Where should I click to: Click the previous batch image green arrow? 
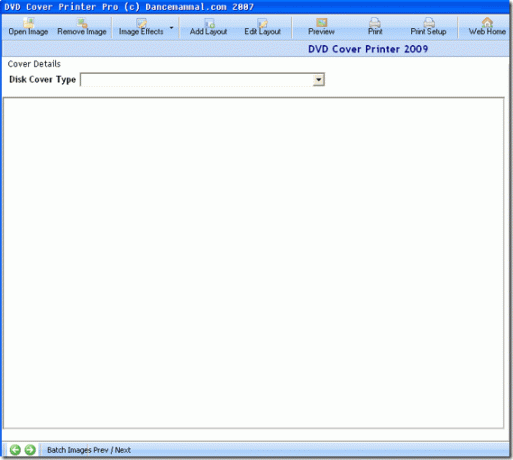click(x=15, y=450)
